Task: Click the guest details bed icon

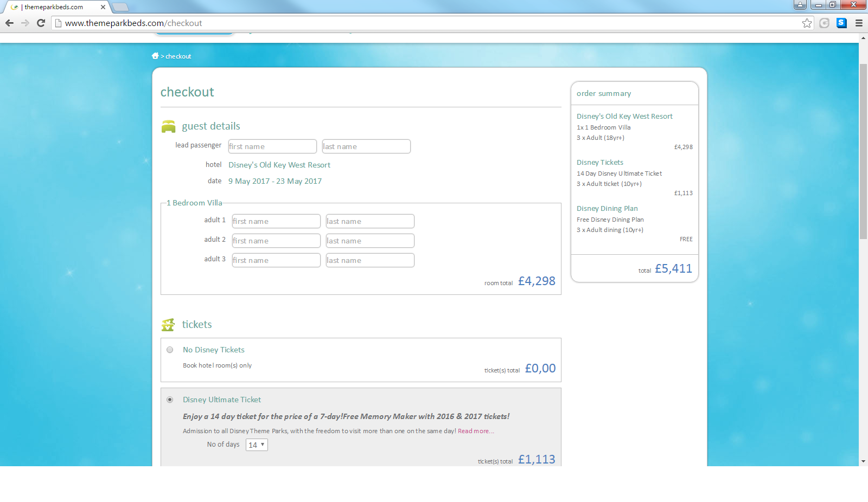Action: click(169, 126)
